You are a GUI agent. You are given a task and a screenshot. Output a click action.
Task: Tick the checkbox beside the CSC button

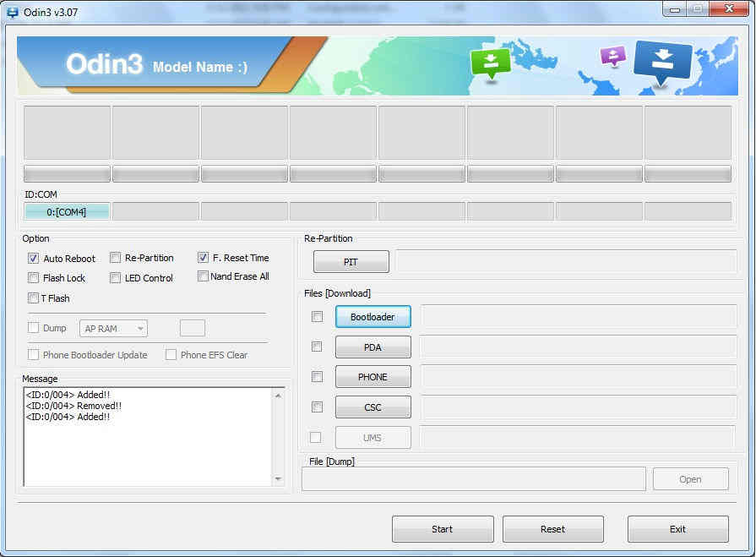coord(317,407)
